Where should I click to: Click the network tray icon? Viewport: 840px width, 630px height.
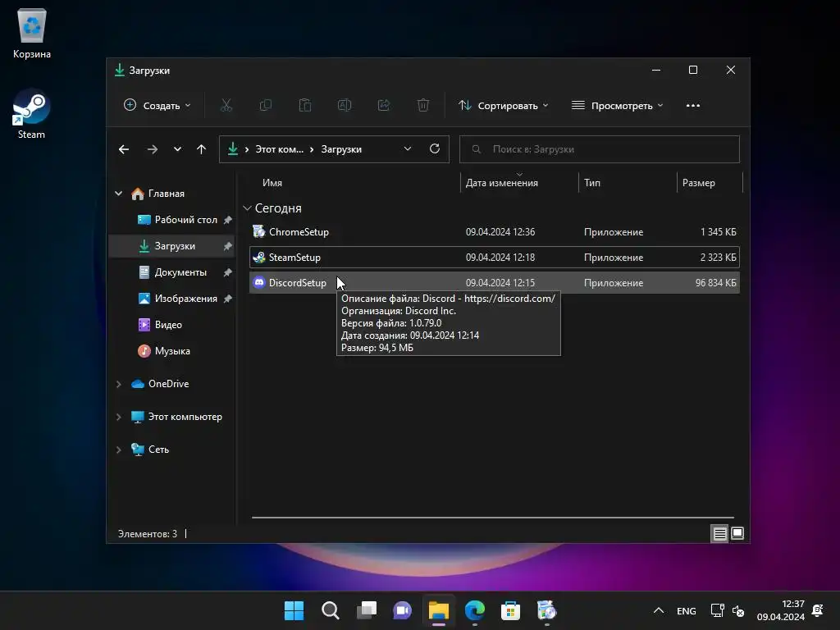[717, 610]
